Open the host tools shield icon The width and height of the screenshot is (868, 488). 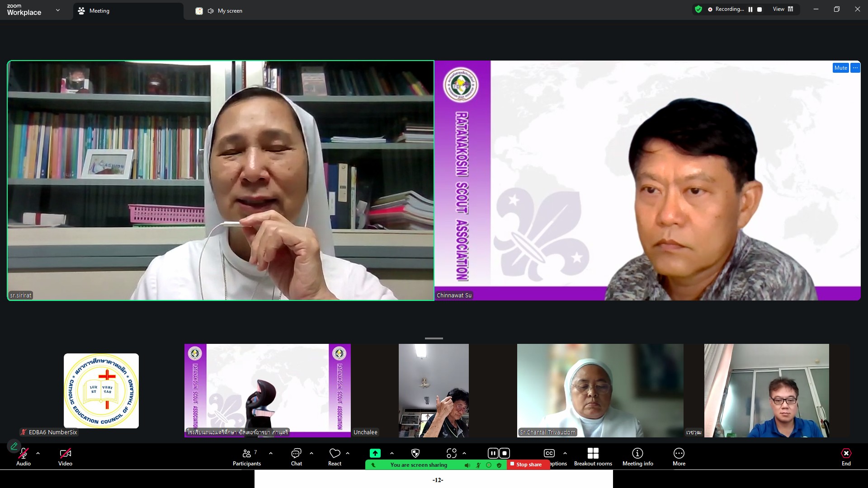(415, 453)
